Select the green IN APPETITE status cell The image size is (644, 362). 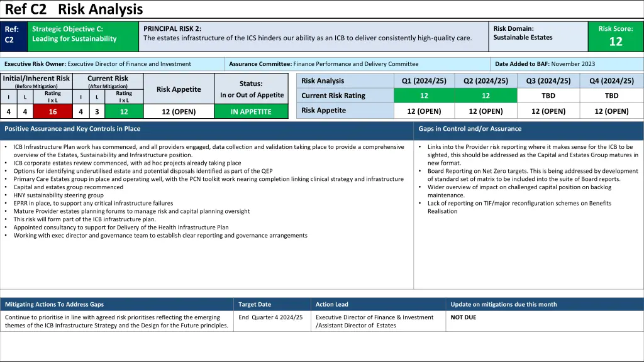pos(251,112)
